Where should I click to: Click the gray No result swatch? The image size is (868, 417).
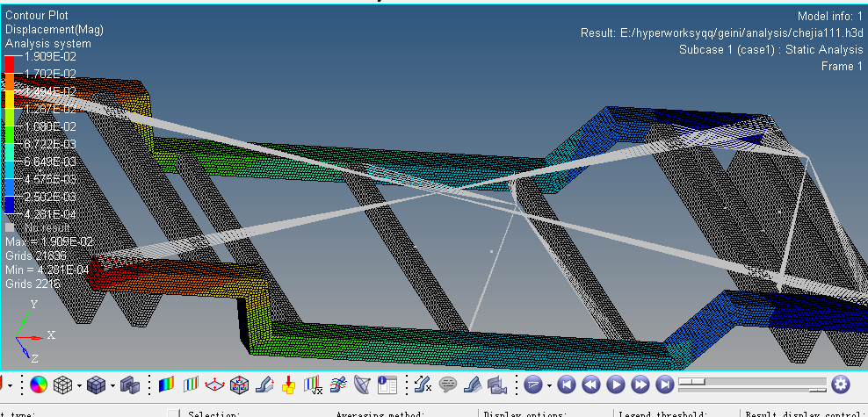click(10, 227)
